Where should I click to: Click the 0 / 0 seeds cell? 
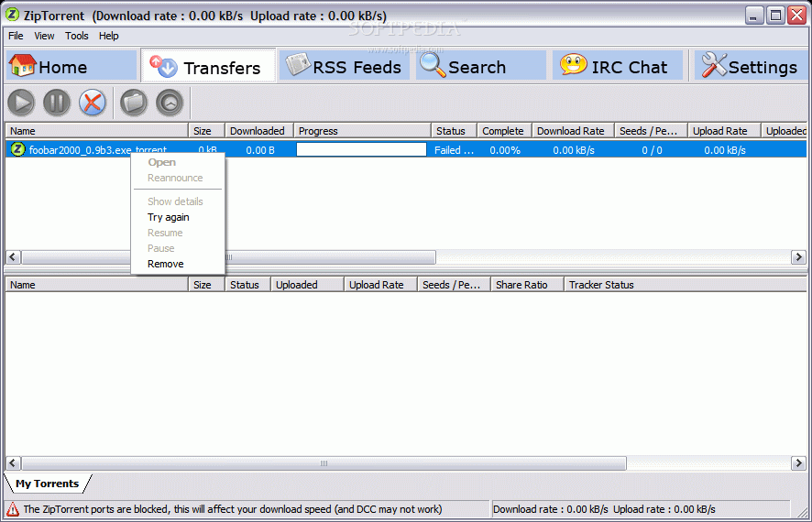click(652, 150)
